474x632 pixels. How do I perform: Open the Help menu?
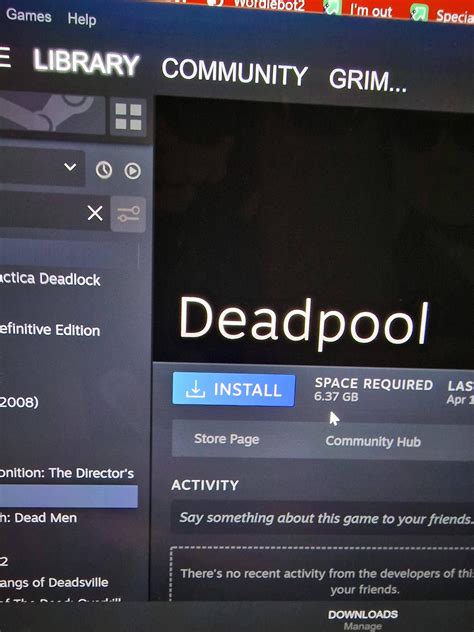82,19
